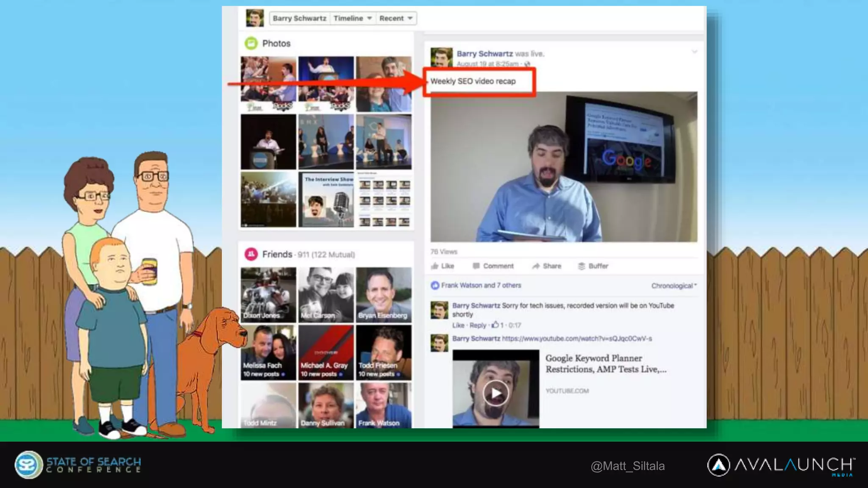The width and height of the screenshot is (868, 488).
Task: Click the blue reaction icon beside Frank Watson
Action: pyautogui.click(x=435, y=286)
